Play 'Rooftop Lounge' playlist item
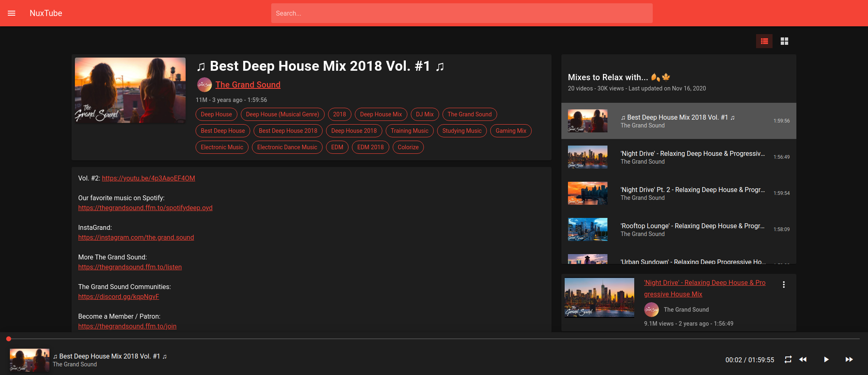Viewport: 868px width, 375px height. (x=679, y=229)
